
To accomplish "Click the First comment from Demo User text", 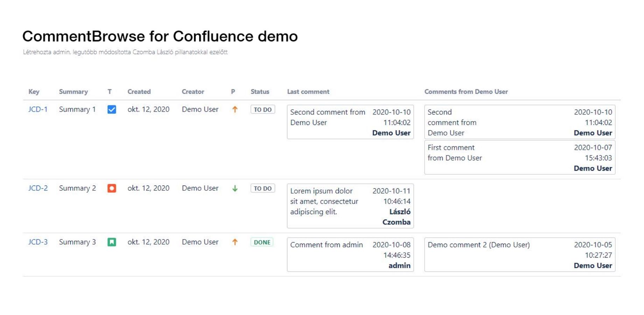I will pos(455,153).
